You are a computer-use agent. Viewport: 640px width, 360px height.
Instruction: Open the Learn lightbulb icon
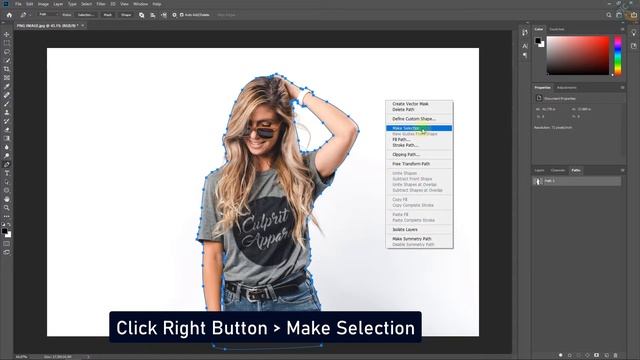coord(634,33)
